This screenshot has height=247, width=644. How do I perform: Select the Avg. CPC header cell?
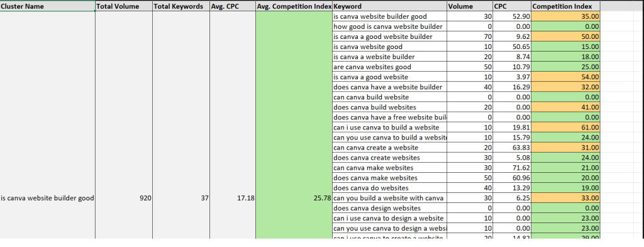pyautogui.click(x=233, y=6)
